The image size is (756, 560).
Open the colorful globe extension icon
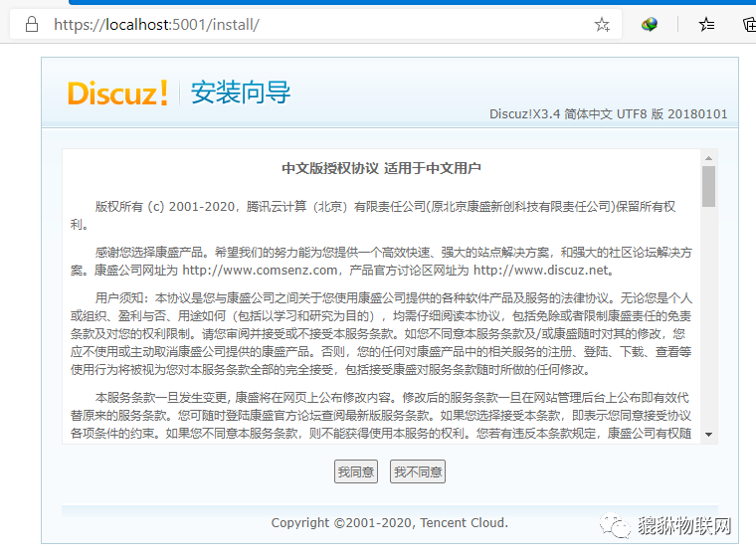click(650, 24)
